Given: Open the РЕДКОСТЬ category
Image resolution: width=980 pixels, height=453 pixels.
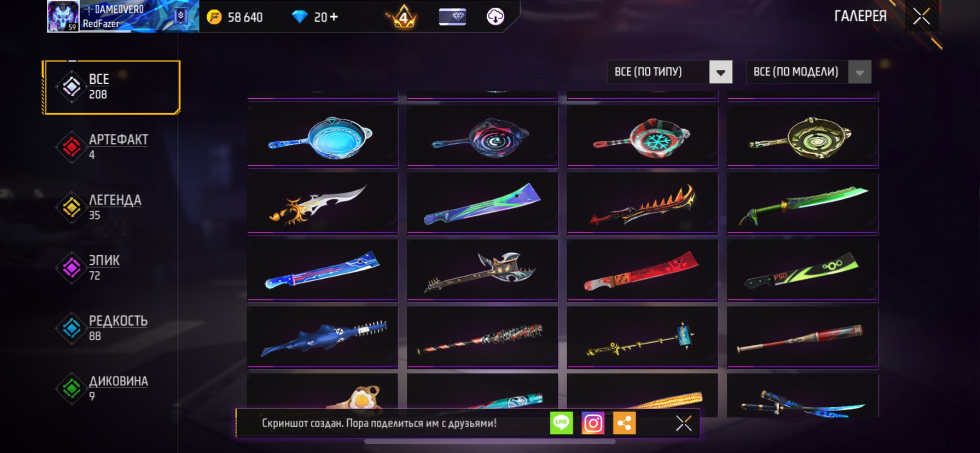Looking at the screenshot, I should click(111, 328).
